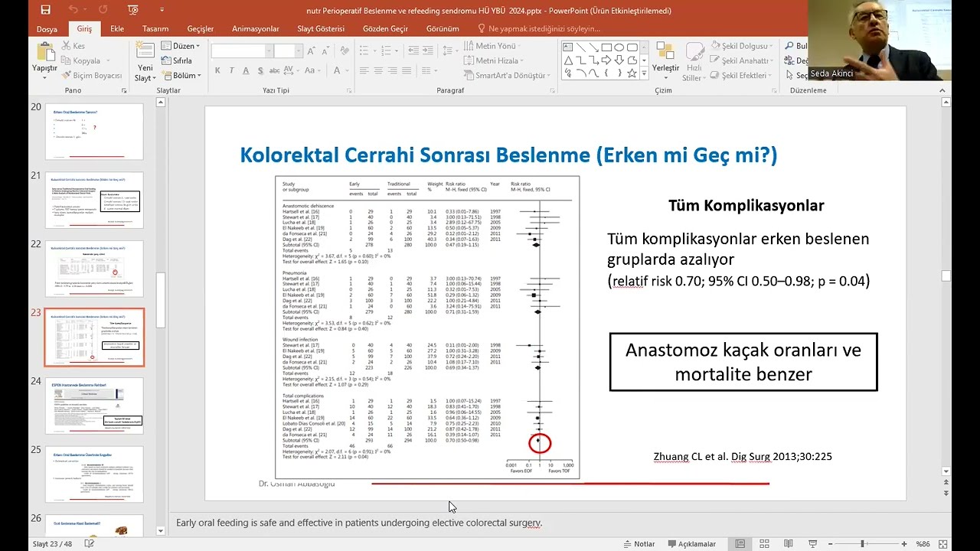Screen dimensions: 980x551
Task: Open the font size dropdown
Action: [299, 51]
